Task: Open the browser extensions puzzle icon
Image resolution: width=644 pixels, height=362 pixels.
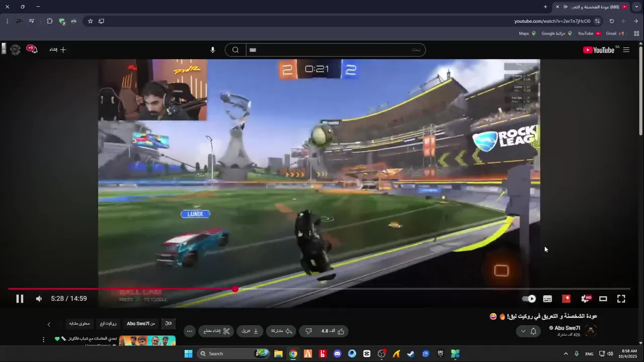Action: [49, 21]
